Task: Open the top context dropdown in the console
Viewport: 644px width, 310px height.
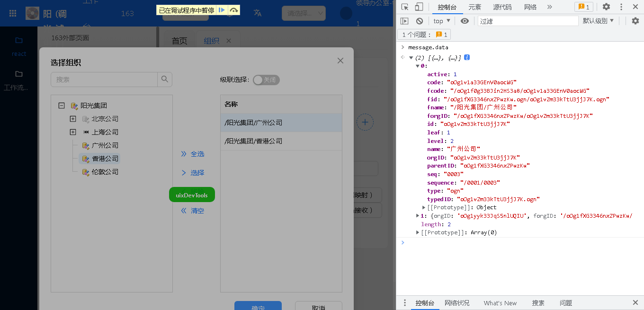Action: (x=442, y=21)
